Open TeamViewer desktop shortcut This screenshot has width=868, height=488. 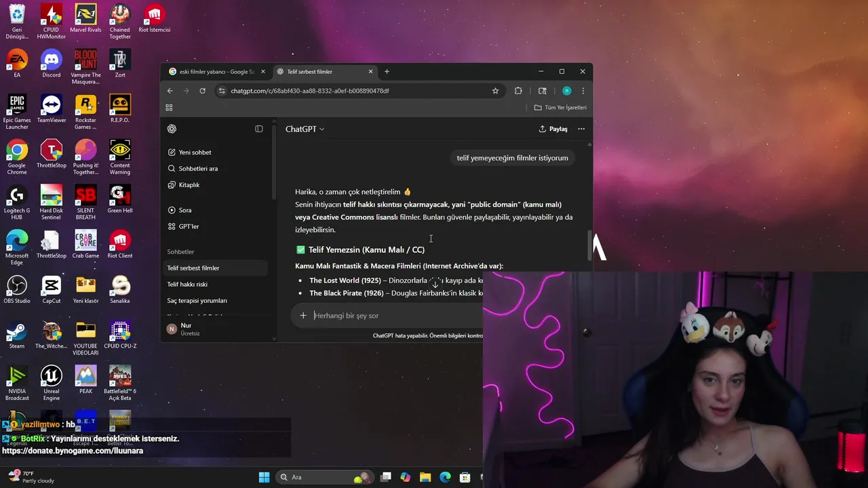click(x=52, y=108)
